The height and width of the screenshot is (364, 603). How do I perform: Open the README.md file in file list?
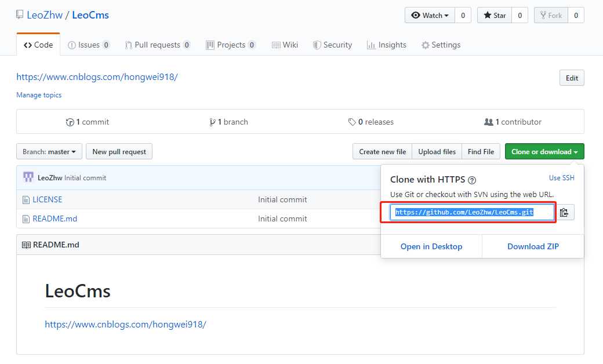(55, 219)
